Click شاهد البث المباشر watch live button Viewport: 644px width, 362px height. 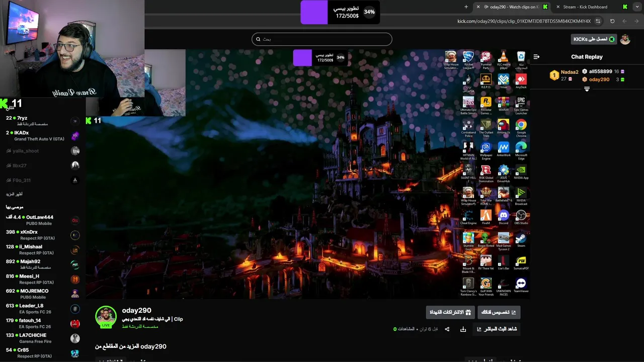click(497, 329)
